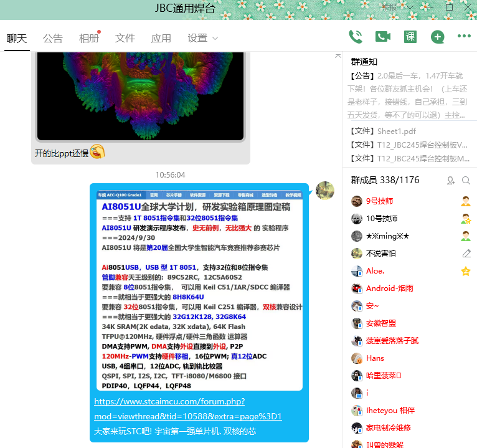Click the admin star badge beside 10号技师
The image size is (477, 448).
tap(465, 219)
